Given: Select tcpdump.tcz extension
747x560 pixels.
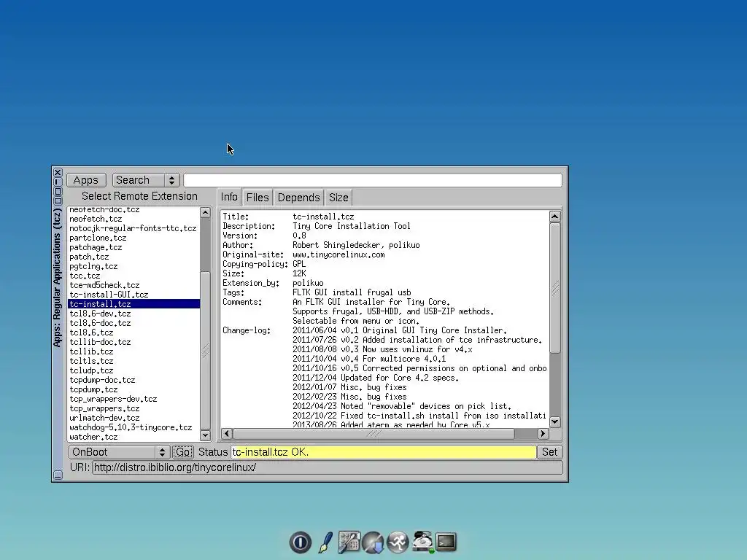Looking at the screenshot, I should click(133, 389).
